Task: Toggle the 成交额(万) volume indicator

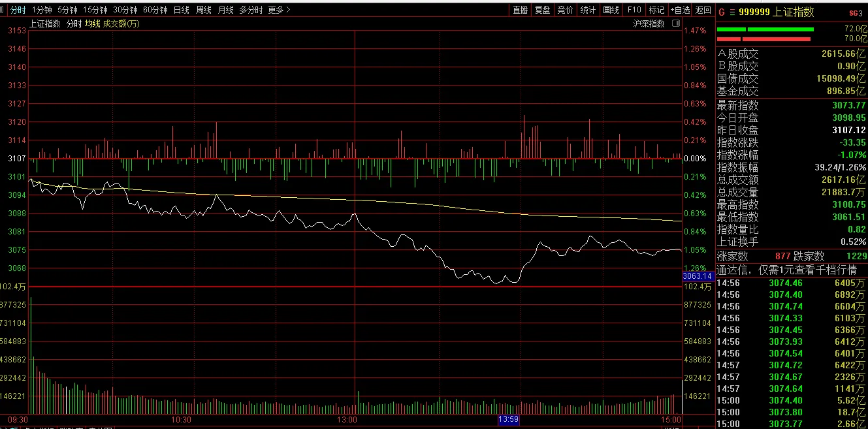Action: (121, 24)
